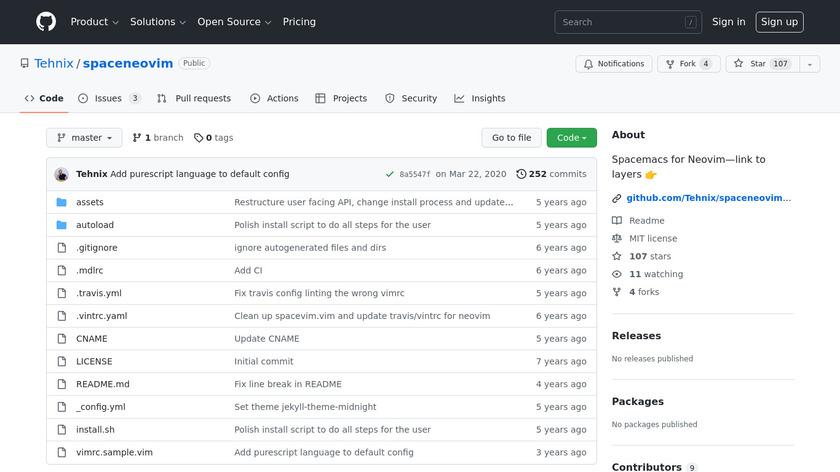Star the repository
Viewport: 840px width, 472px height.
762,64
